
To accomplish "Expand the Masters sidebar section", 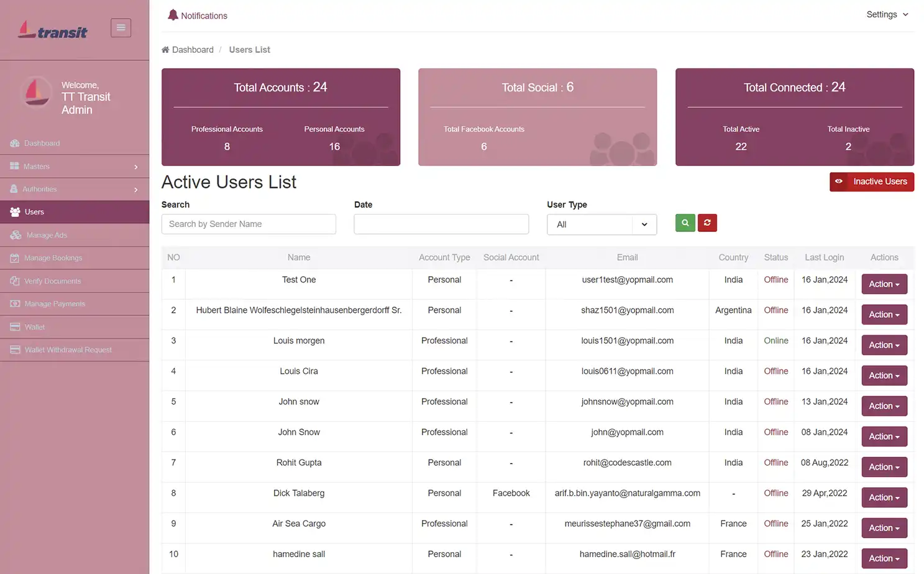I will [37, 166].
